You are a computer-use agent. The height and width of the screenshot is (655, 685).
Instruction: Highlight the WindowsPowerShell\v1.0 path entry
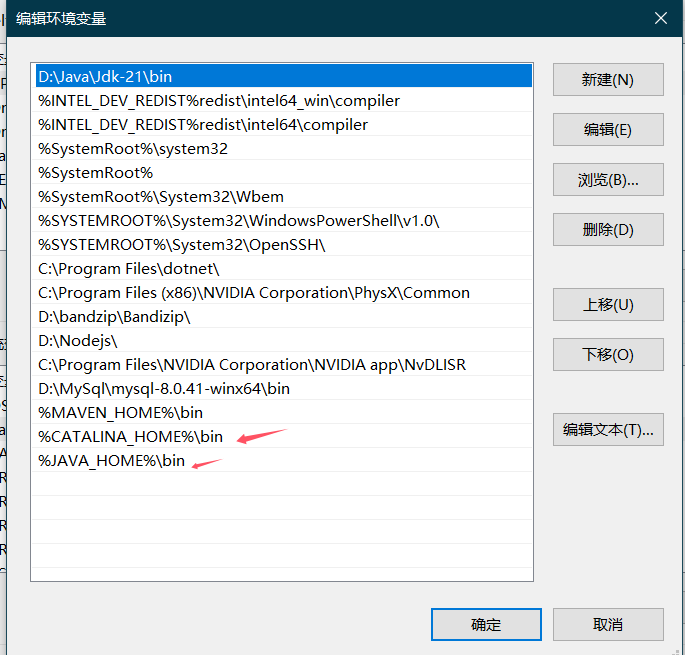(238, 220)
